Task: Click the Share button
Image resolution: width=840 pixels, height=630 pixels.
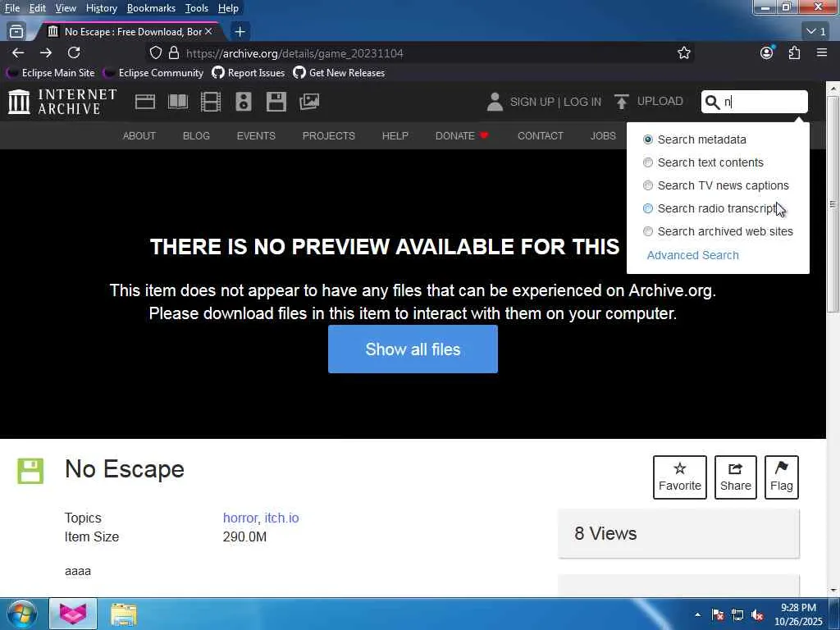Action: point(736,477)
